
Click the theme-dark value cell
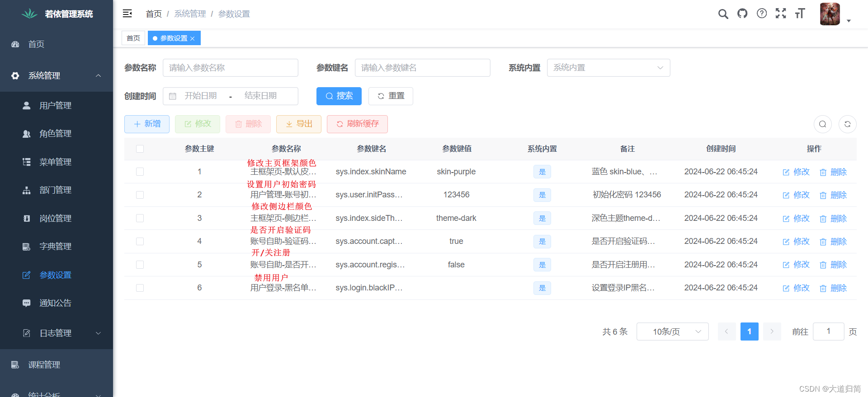point(456,218)
